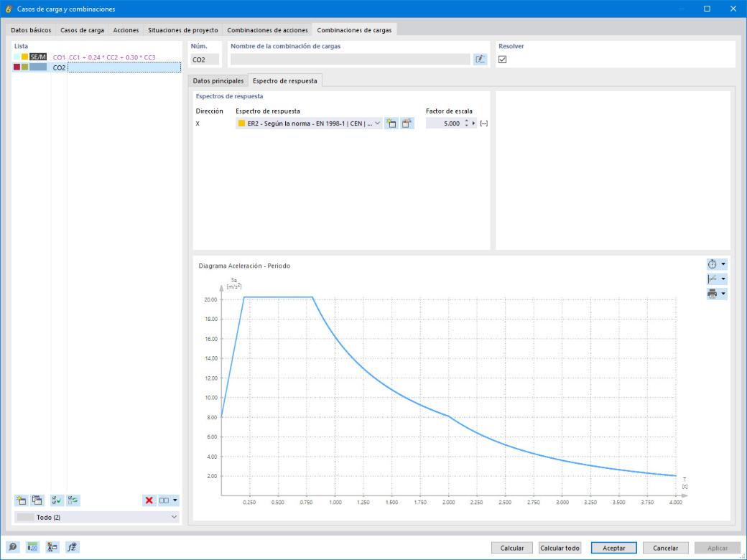Click the copy load combination icon
747x560 pixels.
[37, 500]
